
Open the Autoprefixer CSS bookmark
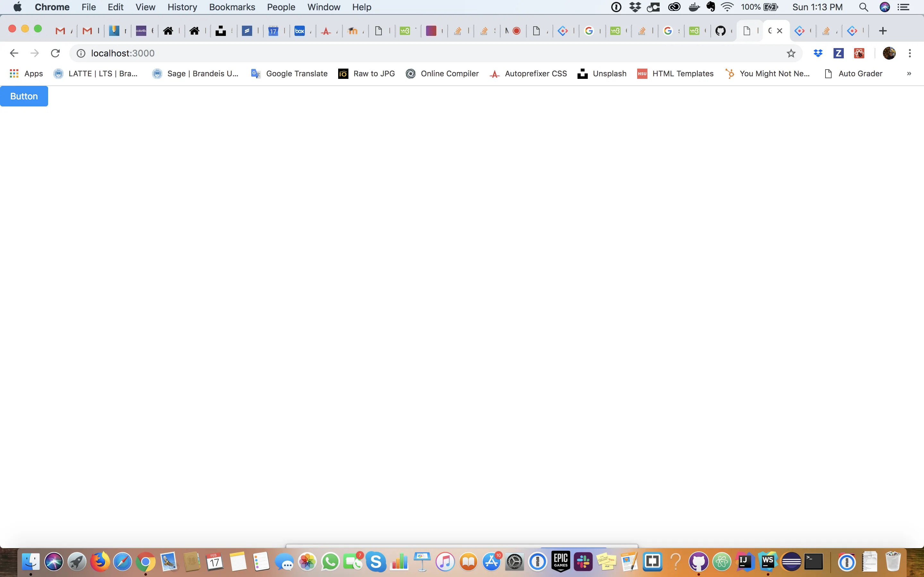[x=528, y=74]
